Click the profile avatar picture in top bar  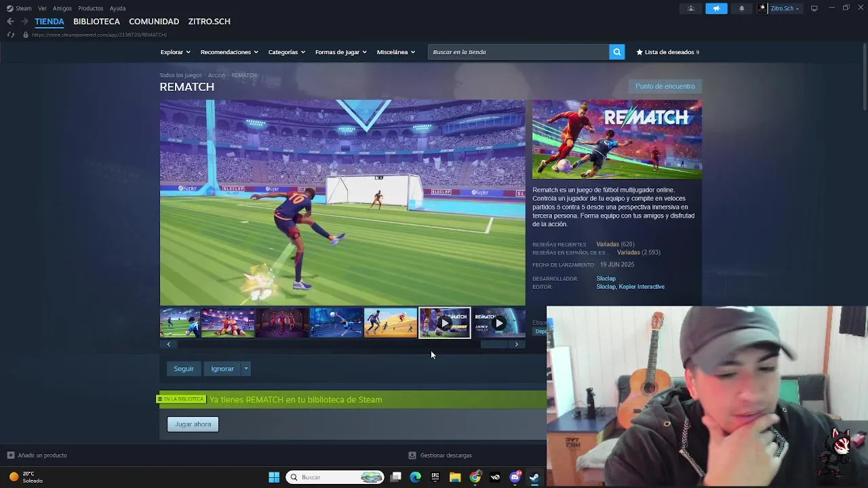[762, 8]
